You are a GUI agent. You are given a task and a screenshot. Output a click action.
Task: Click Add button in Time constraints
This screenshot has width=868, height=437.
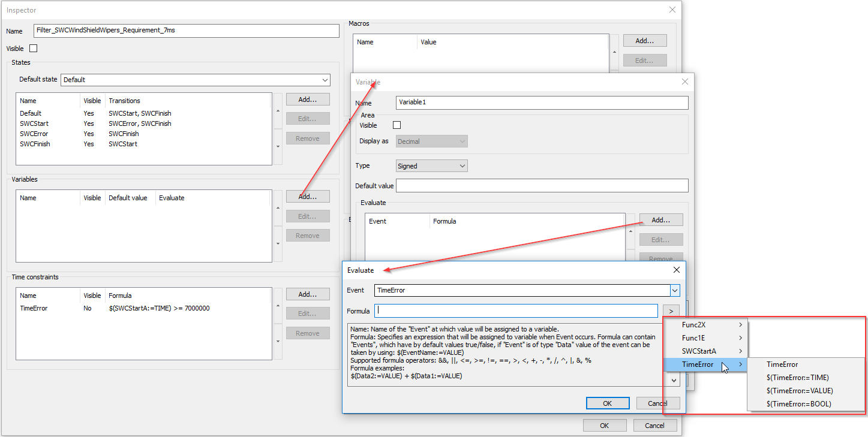(x=308, y=294)
